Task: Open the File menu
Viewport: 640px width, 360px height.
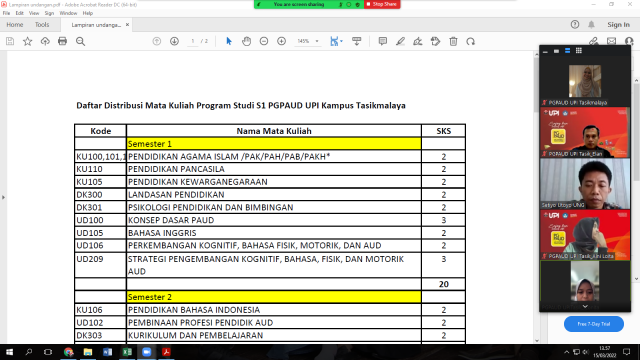Action: pos(7,13)
